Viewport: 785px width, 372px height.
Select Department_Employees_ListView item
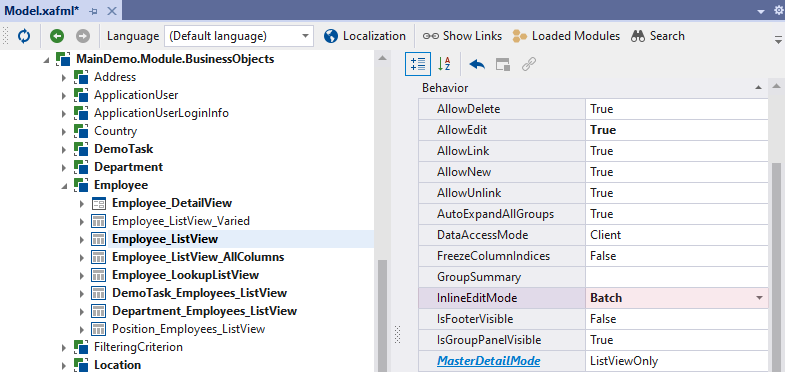(x=204, y=311)
